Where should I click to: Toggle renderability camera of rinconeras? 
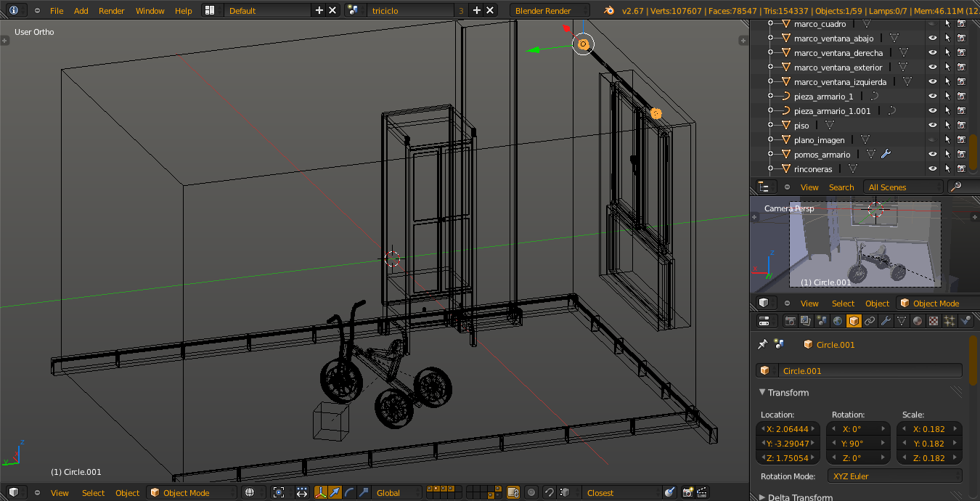pos(962,168)
